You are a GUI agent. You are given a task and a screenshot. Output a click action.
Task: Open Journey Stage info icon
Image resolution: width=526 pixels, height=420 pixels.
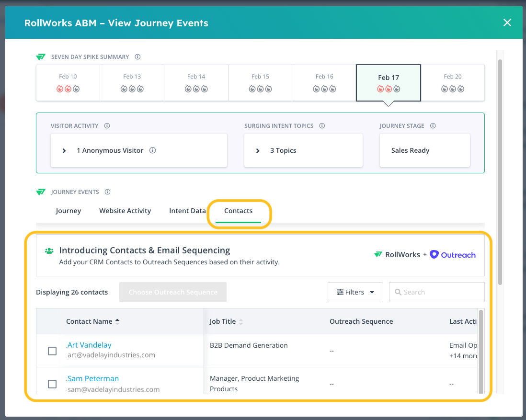click(x=433, y=126)
